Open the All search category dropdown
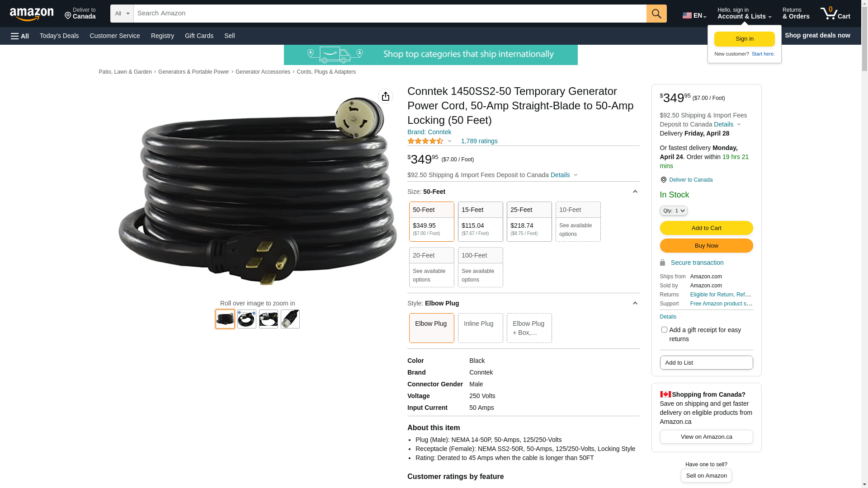The height and width of the screenshot is (488, 868). 122,14
